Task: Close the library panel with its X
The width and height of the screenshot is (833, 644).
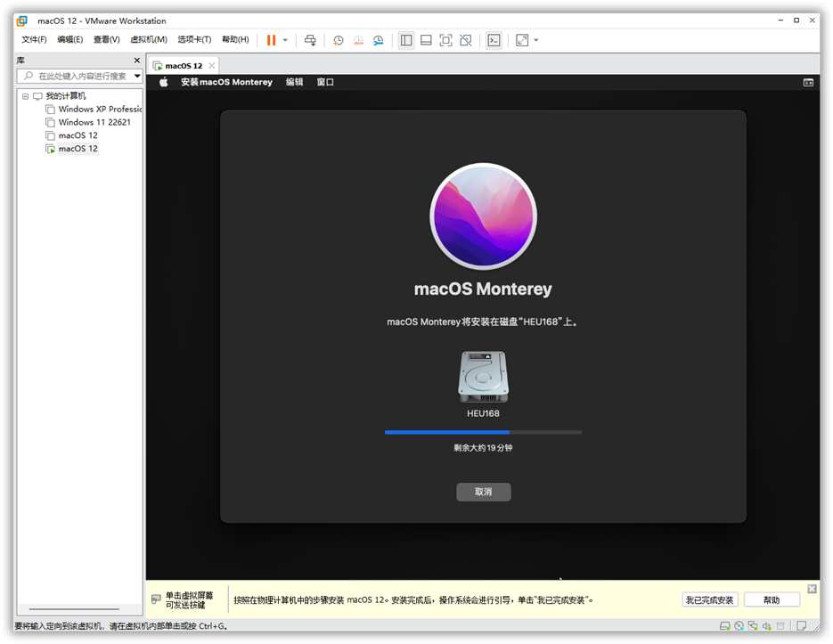Action: [137, 61]
